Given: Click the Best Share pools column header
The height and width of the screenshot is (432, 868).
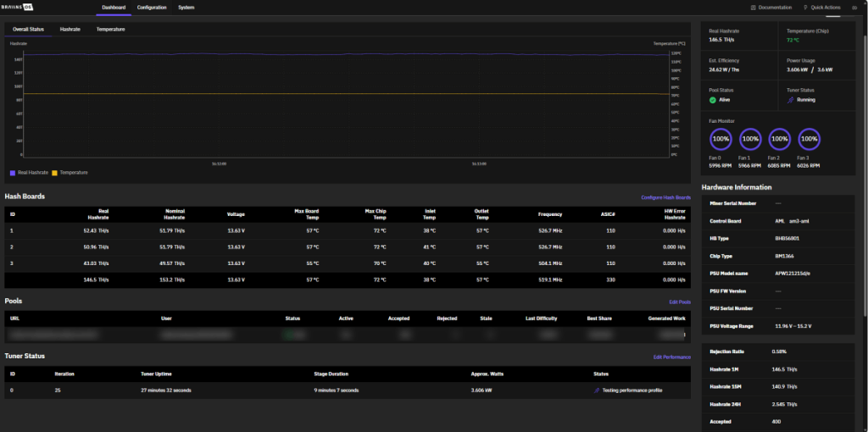Looking at the screenshot, I should click(x=599, y=318).
